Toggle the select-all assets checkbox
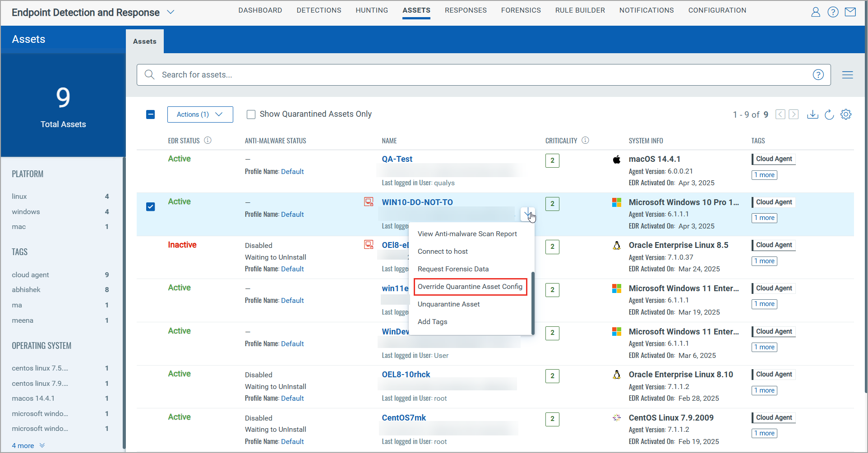The image size is (868, 453). pyautogui.click(x=151, y=114)
